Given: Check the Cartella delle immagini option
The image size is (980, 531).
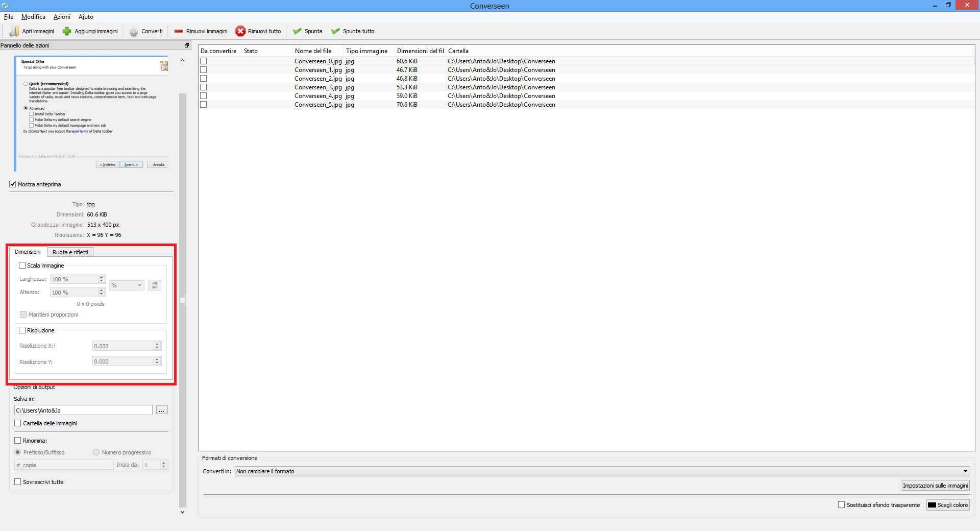Looking at the screenshot, I should 18,423.
